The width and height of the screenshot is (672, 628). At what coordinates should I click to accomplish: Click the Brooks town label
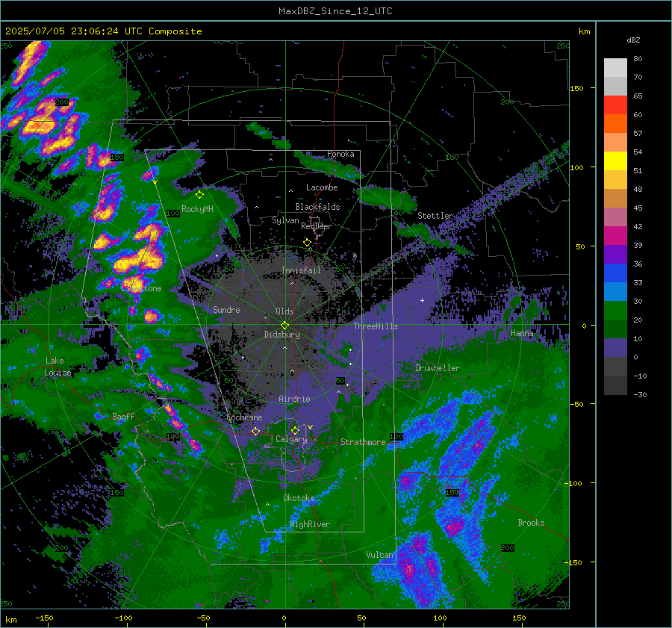click(531, 523)
